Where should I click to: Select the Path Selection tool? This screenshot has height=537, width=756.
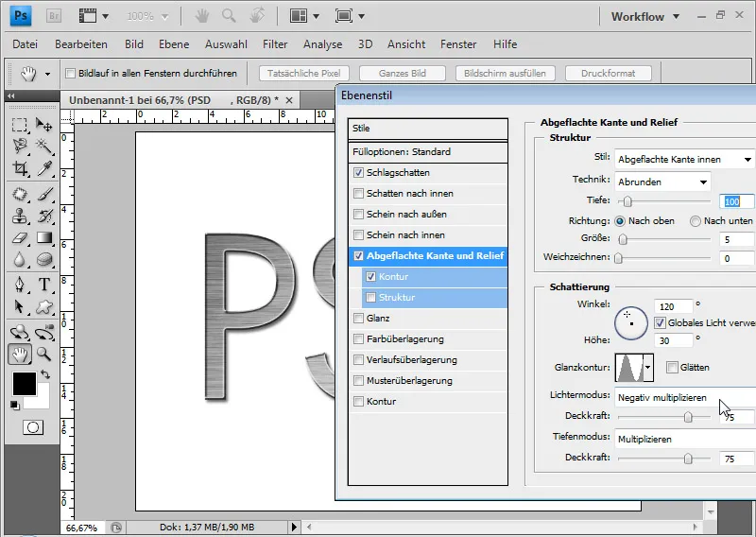20,306
